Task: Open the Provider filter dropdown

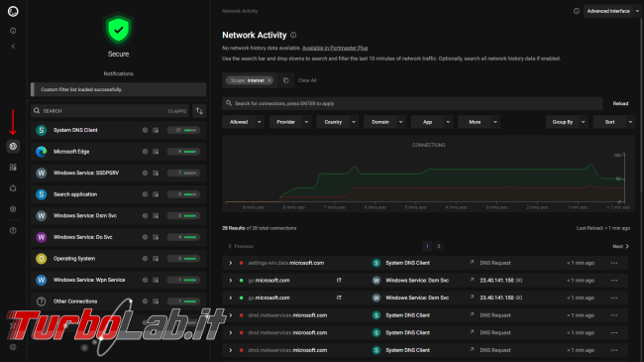Action: click(x=290, y=122)
